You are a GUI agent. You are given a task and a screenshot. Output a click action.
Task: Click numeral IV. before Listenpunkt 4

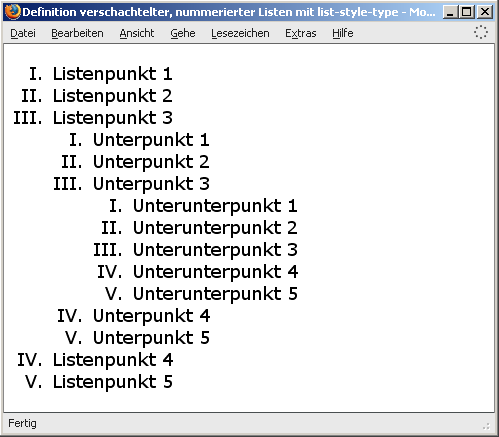(30, 360)
